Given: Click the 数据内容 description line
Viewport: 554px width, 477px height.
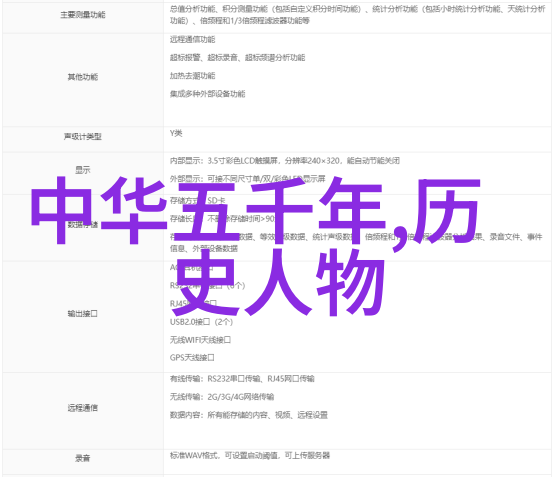Looking at the screenshot, I should pyautogui.click(x=249, y=415).
